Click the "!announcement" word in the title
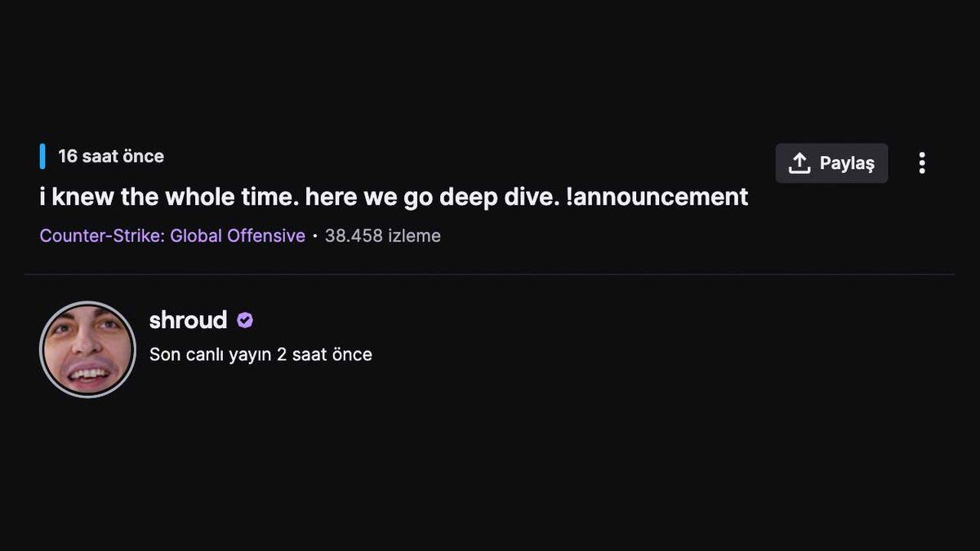This screenshot has width=980, height=551. pos(657,197)
